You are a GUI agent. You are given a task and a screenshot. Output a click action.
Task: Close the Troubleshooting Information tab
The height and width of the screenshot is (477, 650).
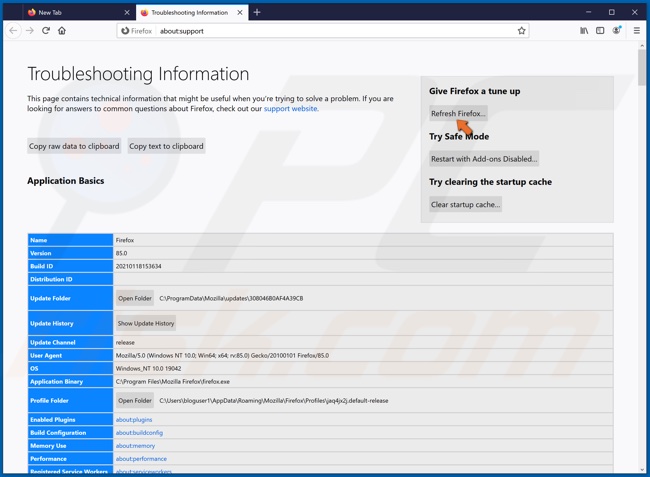pos(240,13)
